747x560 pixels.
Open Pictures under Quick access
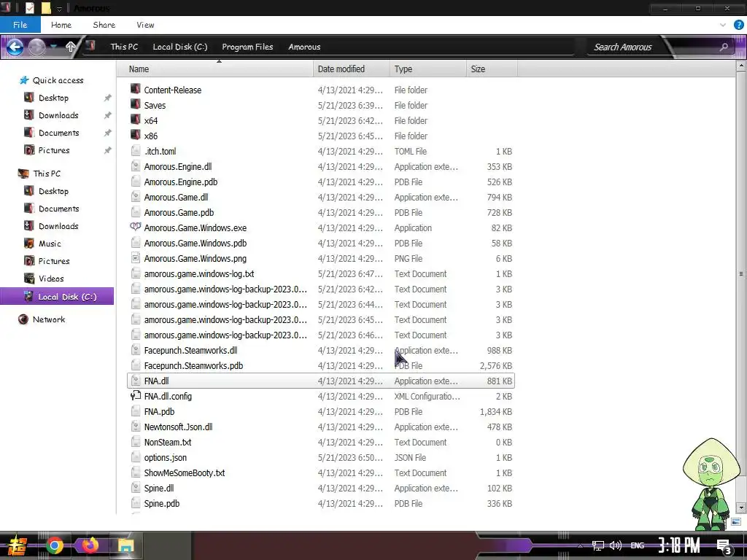pyautogui.click(x=54, y=150)
